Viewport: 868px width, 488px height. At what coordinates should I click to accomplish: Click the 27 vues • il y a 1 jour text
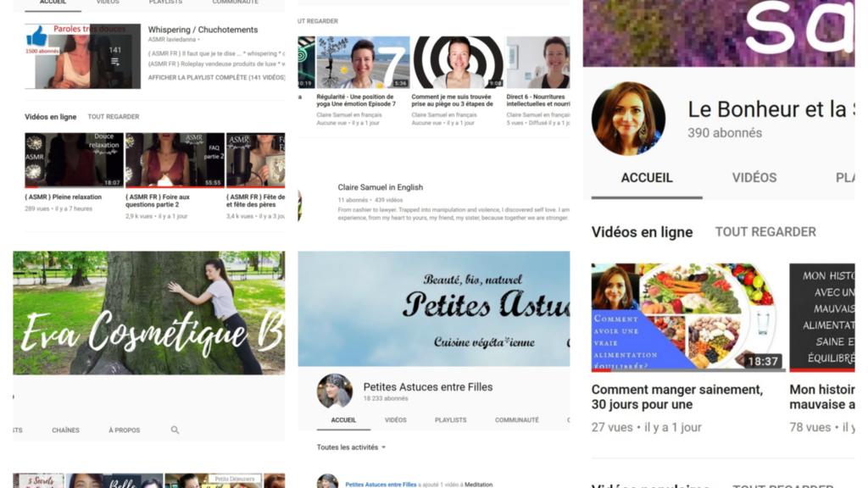[x=646, y=427]
